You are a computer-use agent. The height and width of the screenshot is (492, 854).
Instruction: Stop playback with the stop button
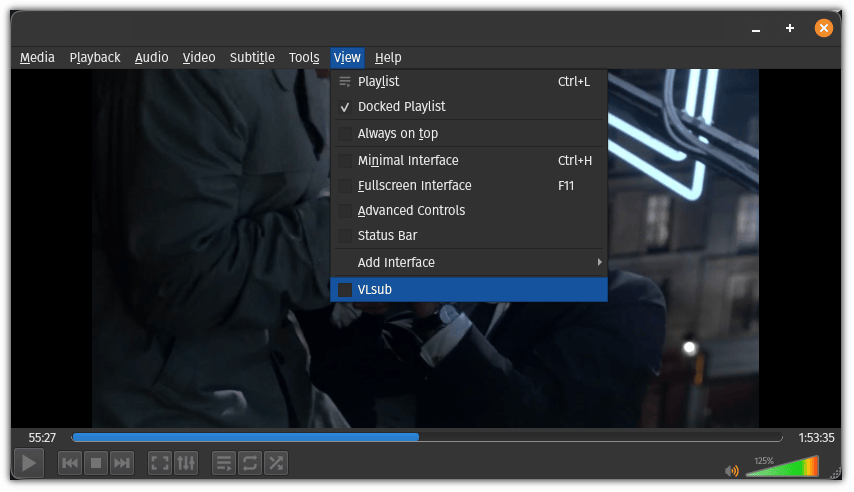(x=96, y=463)
